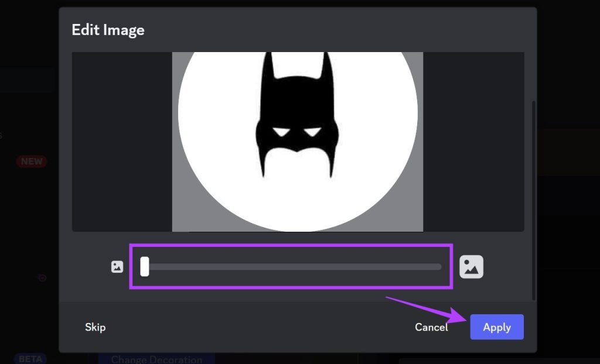The image size is (600, 364).
Task: Select the large zoom-in image icon right of slider
Action: (472, 266)
